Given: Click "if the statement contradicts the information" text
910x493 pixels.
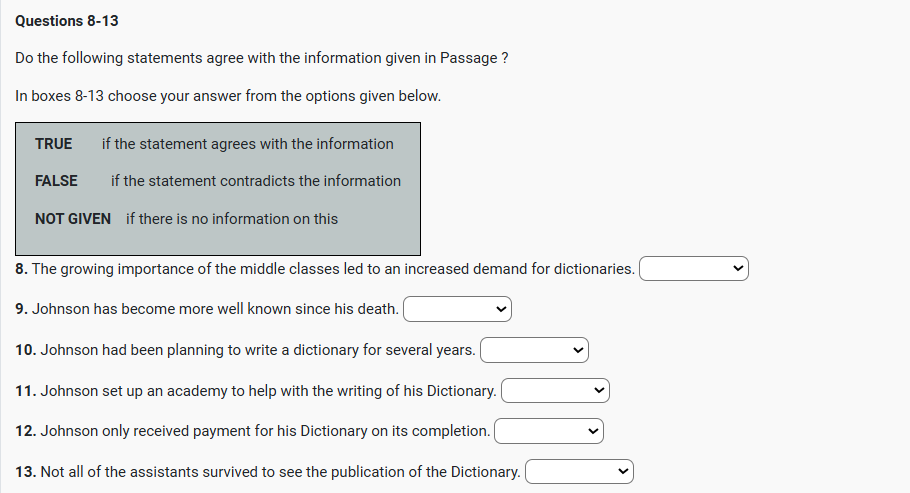Looking at the screenshot, I should 256,181.
